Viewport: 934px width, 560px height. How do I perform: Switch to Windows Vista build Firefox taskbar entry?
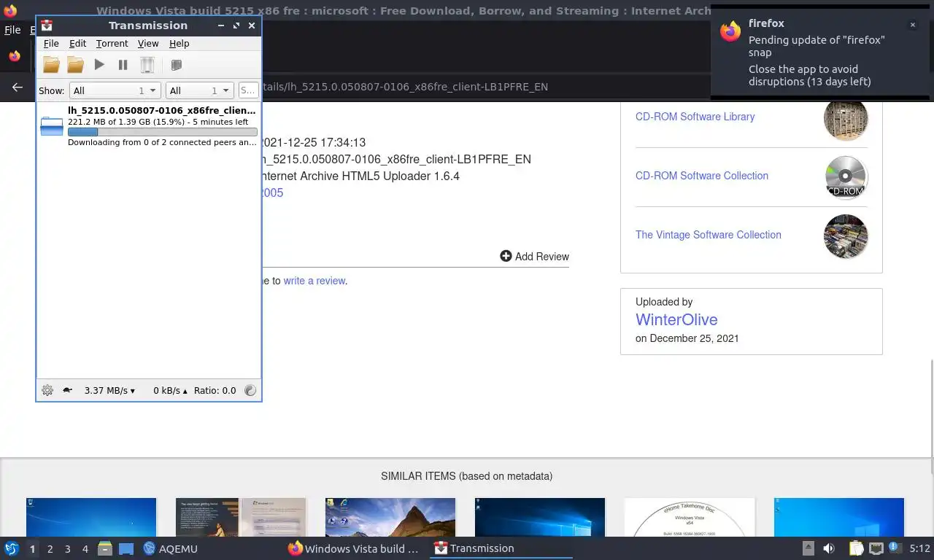pyautogui.click(x=354, y=548)
